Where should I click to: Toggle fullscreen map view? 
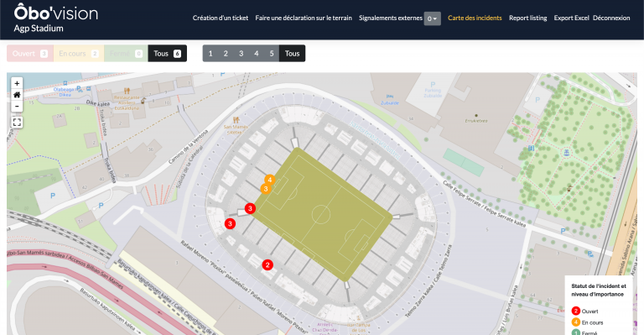(x=17, y=122)
